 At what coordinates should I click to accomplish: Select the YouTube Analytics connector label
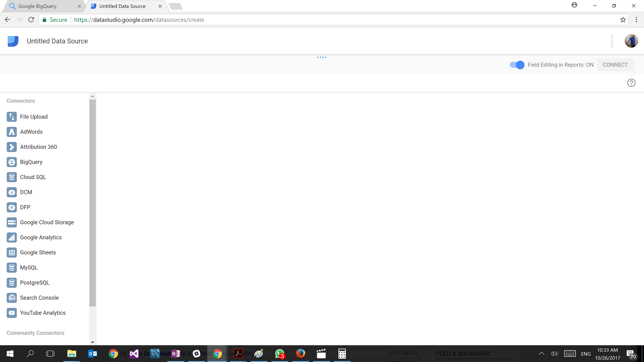click(x=43, y=313)
